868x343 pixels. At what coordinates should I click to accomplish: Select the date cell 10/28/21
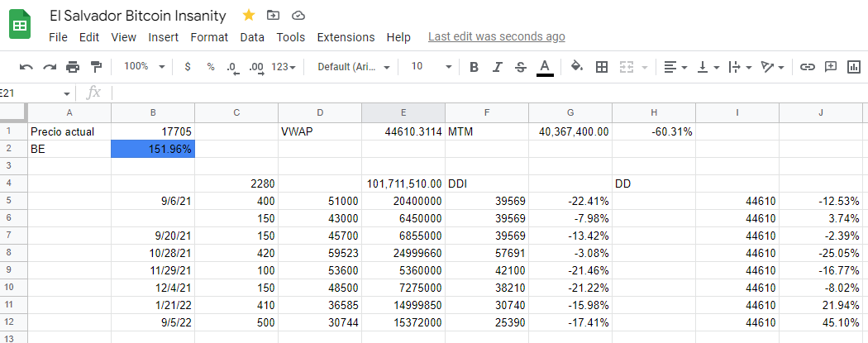coord(153,253)
